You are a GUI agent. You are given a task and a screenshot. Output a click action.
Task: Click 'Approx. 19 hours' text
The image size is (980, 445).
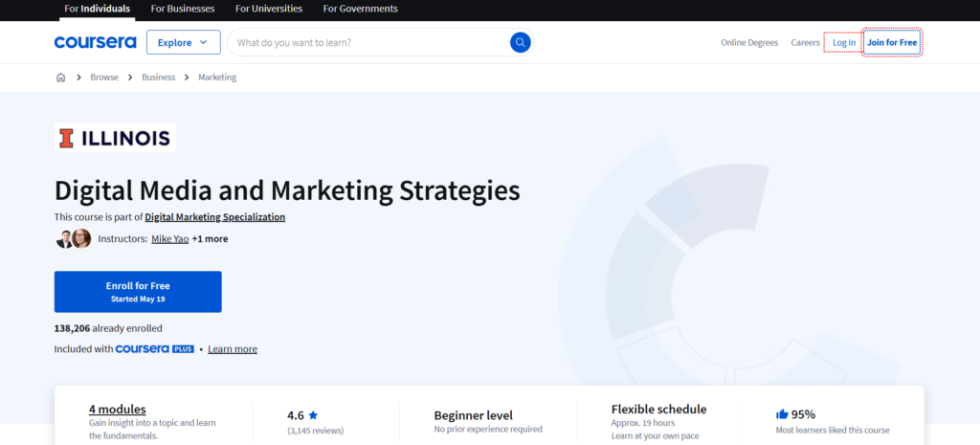pos(643,423)
